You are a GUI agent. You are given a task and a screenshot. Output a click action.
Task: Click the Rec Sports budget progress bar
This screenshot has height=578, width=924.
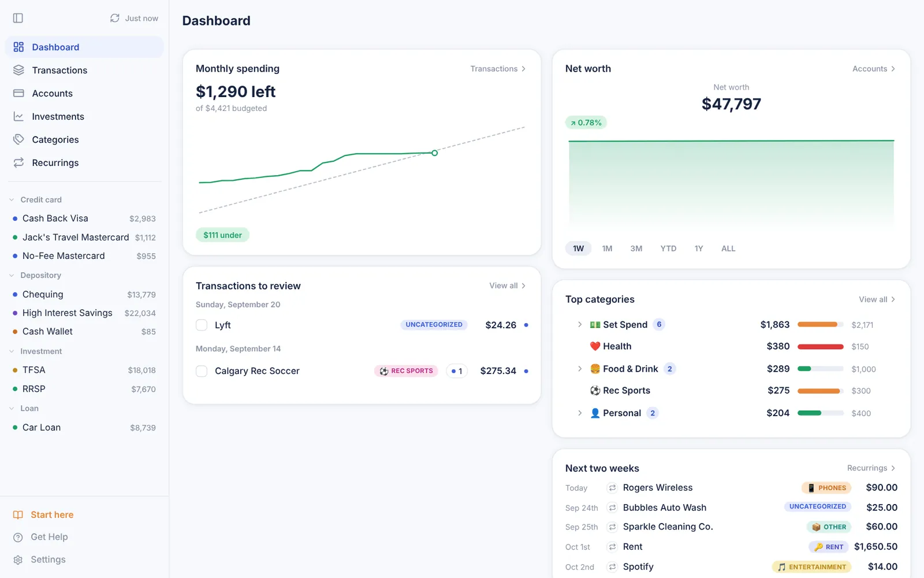(821, 391)
